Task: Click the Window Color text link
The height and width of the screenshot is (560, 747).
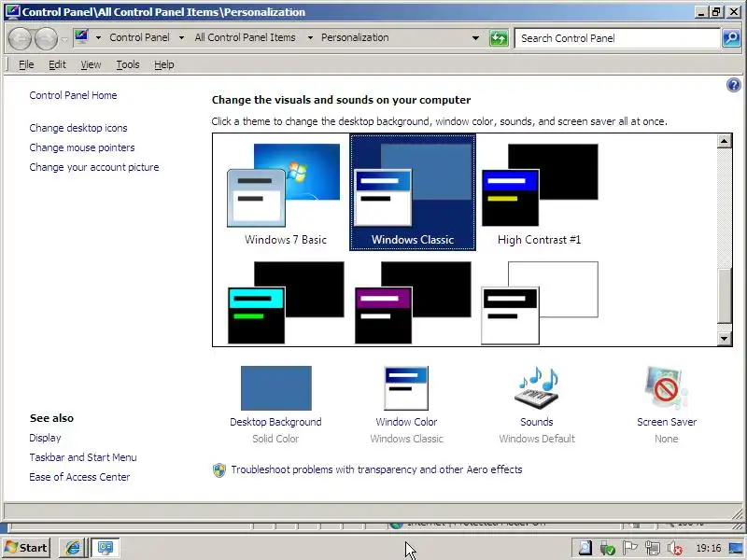Action: [x=406, y=423]
